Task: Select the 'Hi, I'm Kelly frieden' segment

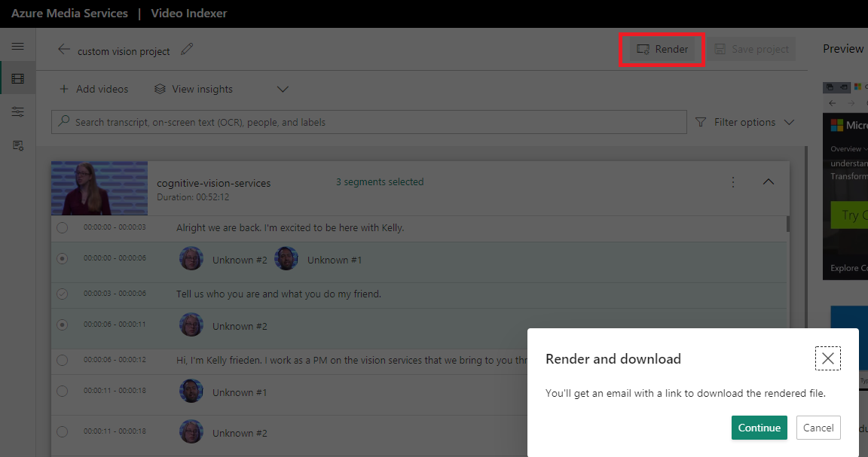Action: 62,360
